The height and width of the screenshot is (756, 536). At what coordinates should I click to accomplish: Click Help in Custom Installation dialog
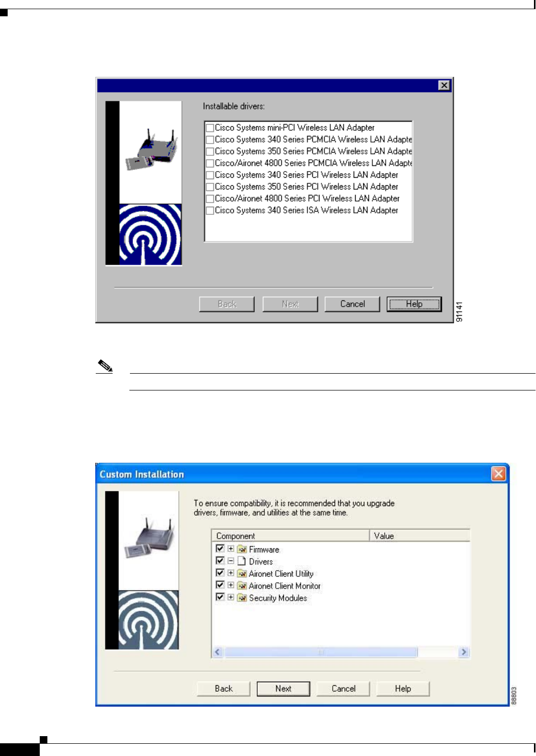(x=403, y=688)
